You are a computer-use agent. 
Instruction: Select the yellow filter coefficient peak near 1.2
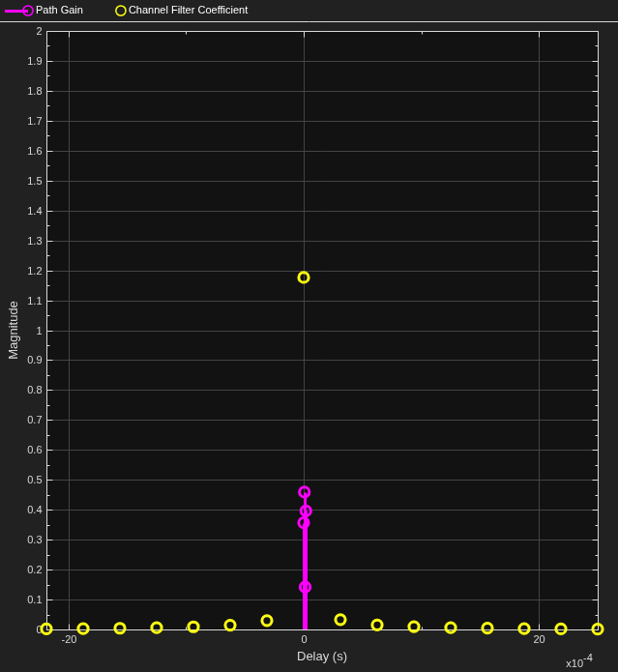tap(304, 278)
